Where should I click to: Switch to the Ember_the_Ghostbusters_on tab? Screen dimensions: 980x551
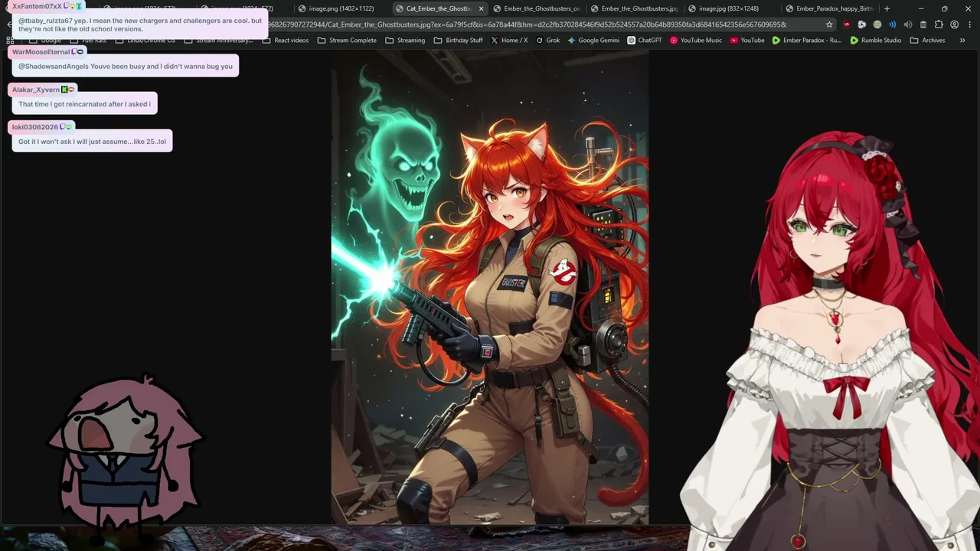(537, 8)
